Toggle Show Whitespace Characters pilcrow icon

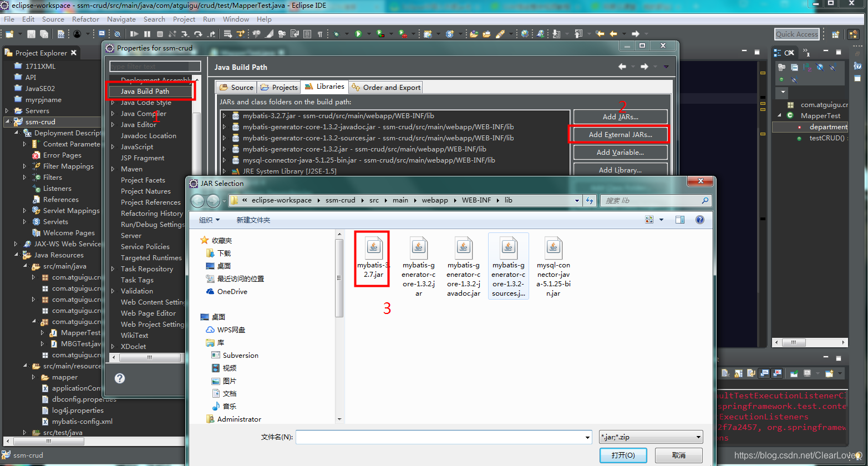click(x=320, y=34)
